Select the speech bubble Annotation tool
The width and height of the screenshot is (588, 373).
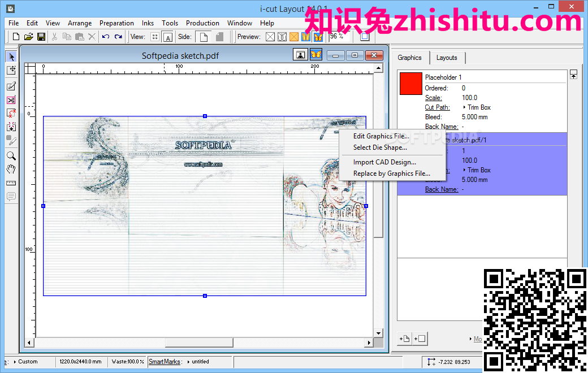coord(11,197)
